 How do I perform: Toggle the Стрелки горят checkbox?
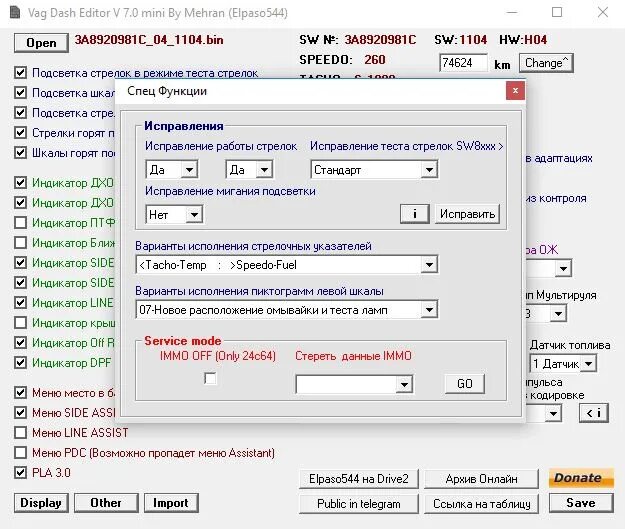pos(20,132)
